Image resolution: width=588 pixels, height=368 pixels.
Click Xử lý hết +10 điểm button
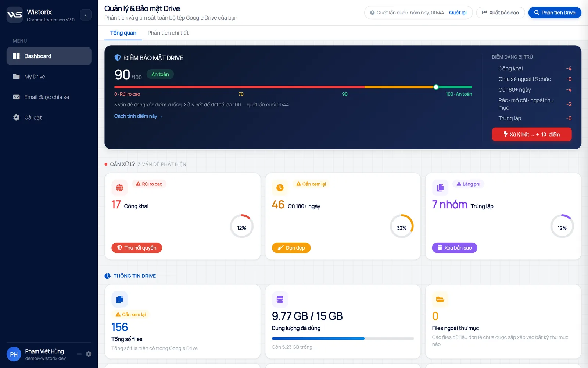click(x=532, y=134)
